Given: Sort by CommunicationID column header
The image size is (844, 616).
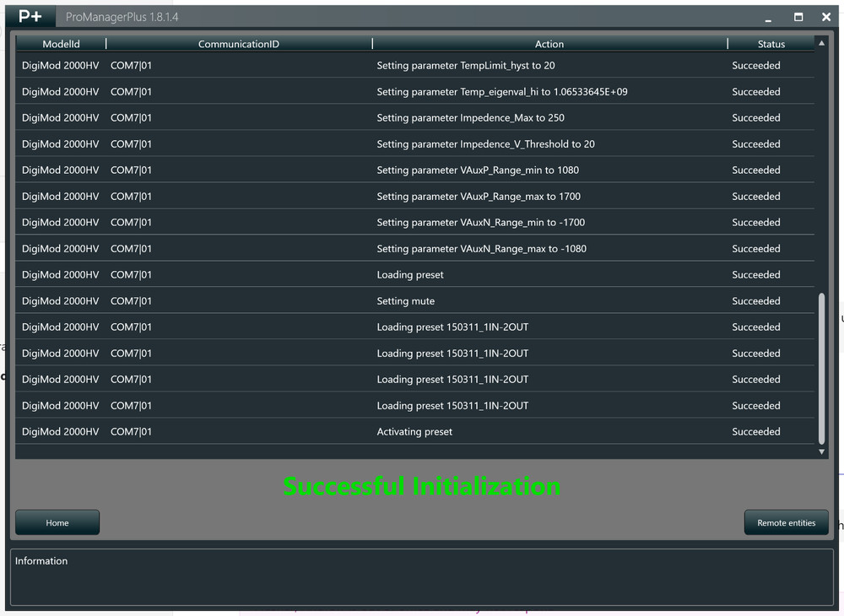Looking at the screenshot, I should 239,44.
